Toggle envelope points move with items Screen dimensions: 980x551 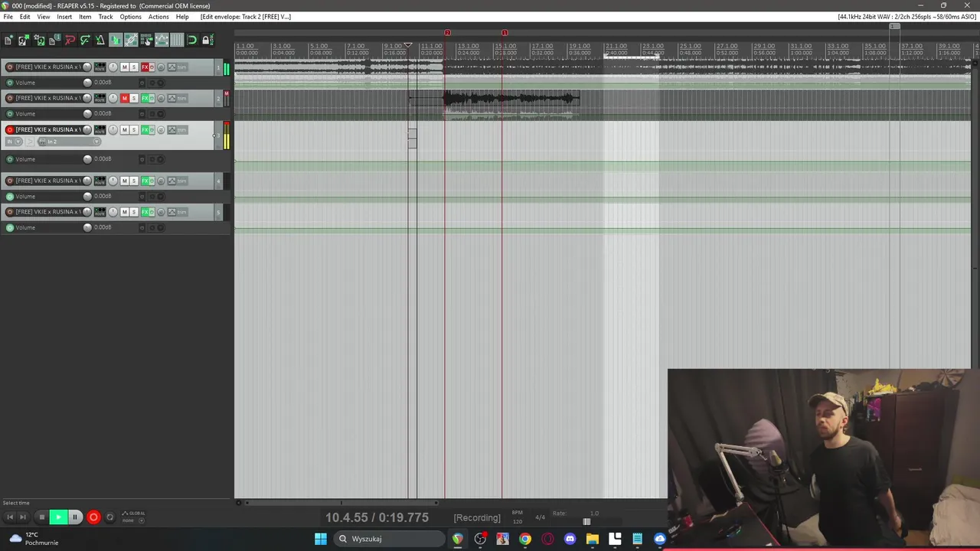162,40
